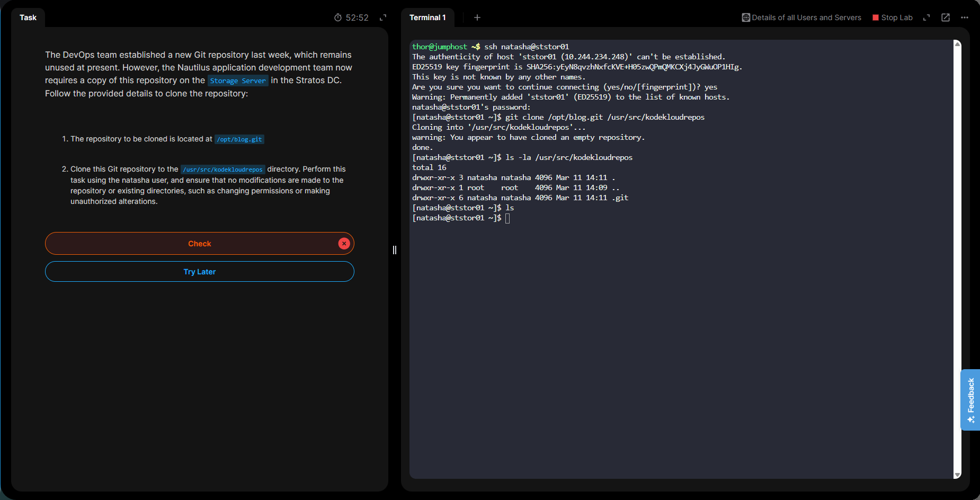Click the red X icon on Check button
This screenshot has width=980, height=500.
[x=344, y=244]
